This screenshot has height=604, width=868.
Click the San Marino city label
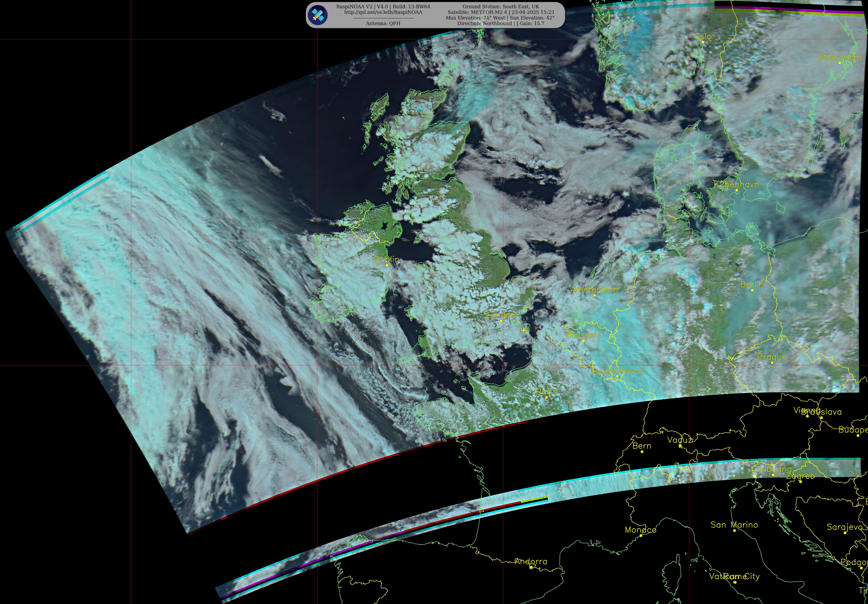click(x=734, y=525)
